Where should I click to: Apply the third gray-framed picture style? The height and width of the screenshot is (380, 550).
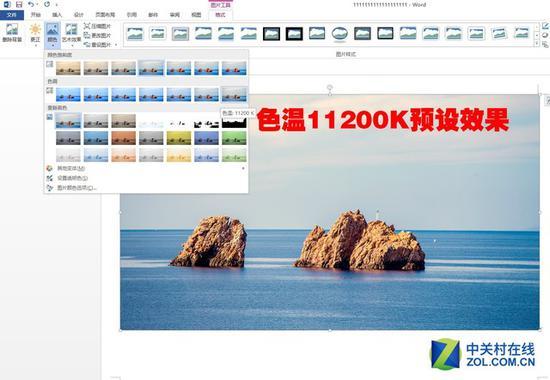pos(180,34)
